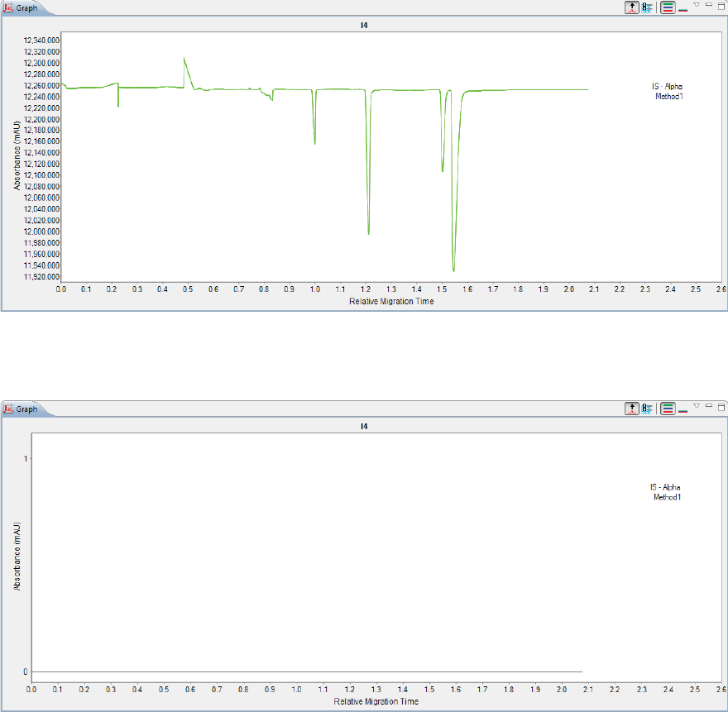Minimize the upper Graph panel

click(x=709, y=4)
